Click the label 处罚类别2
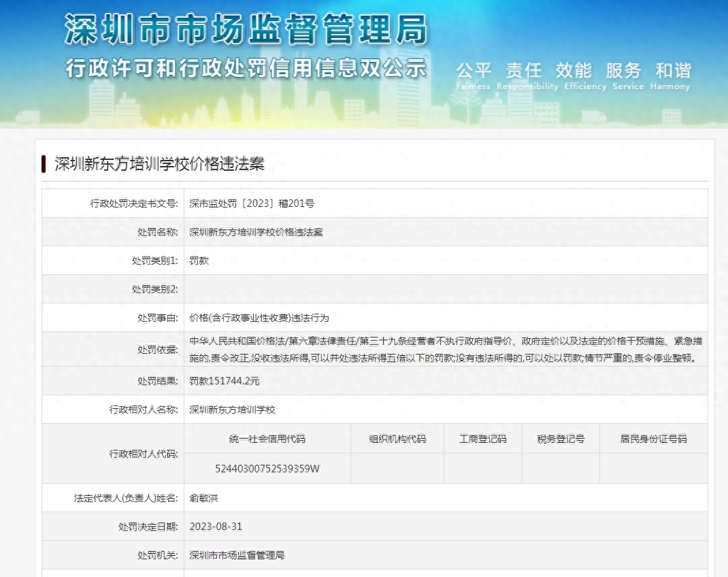Viewport: 728px width, 577px height. pyautogui.click(x=154, y=289)
